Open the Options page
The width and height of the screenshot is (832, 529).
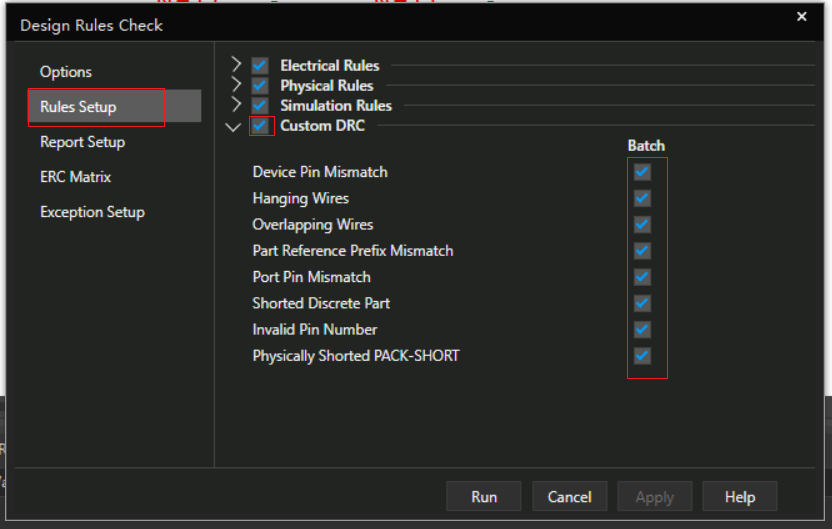pyautogui.click(x=66, y=72)
